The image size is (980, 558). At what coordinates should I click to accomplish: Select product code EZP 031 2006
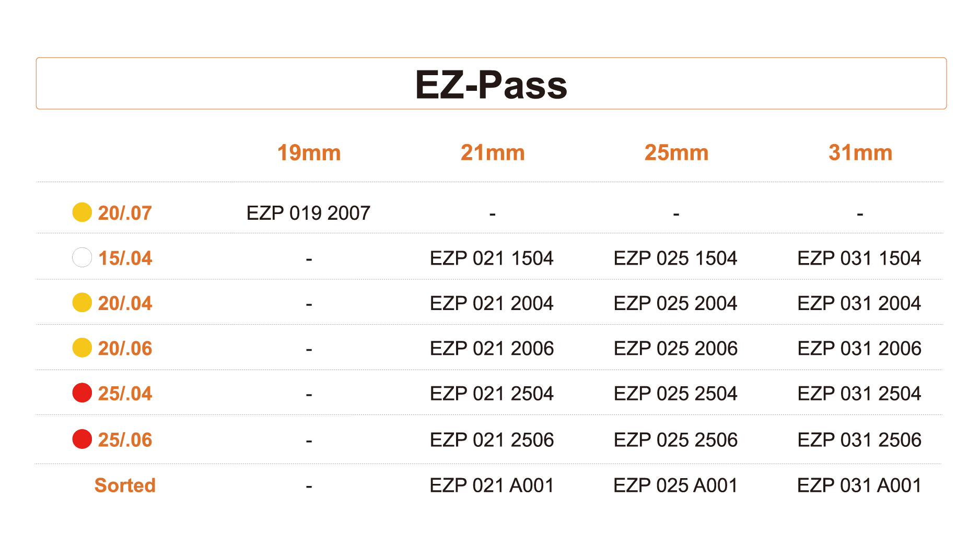click(x=859, y=349)
